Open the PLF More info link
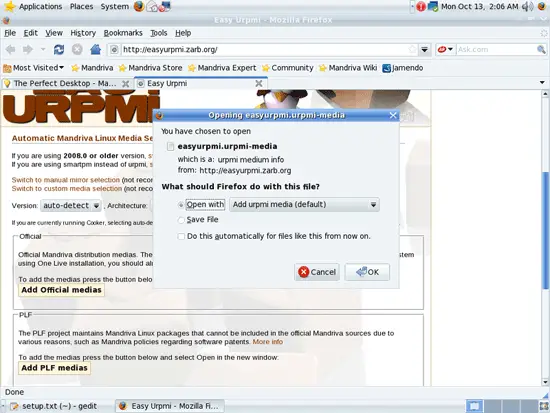Image resolution: width=550 pixels, height=413 pixels. tap(268, 342)
